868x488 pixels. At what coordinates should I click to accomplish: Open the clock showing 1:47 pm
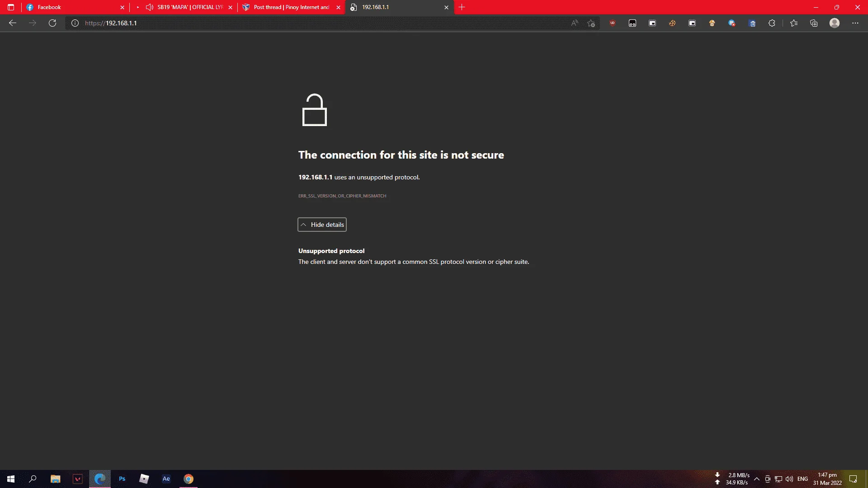(x=827, y=479)
